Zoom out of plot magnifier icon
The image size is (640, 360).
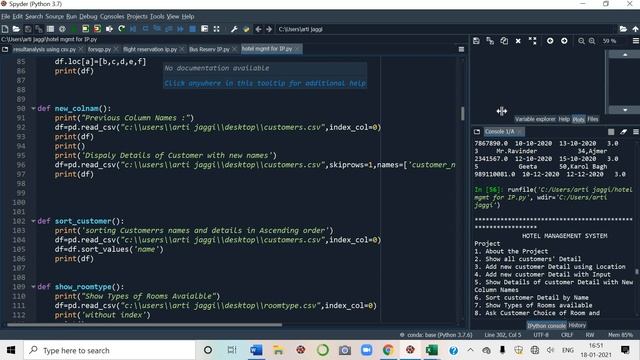581,41
